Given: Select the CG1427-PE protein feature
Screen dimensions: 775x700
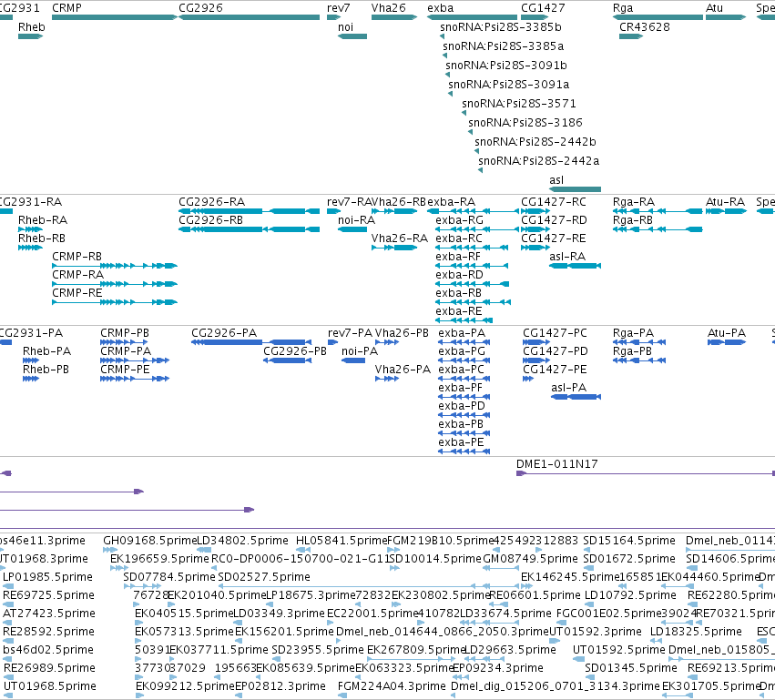Looking at the screenshot, I should 528,379.
